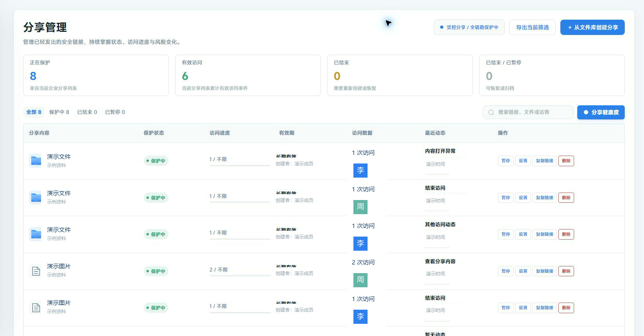Click the 已结束 / 已暂停 stat card
The height and width of the screenshot is (336, 644).
[x=552, y=75]
